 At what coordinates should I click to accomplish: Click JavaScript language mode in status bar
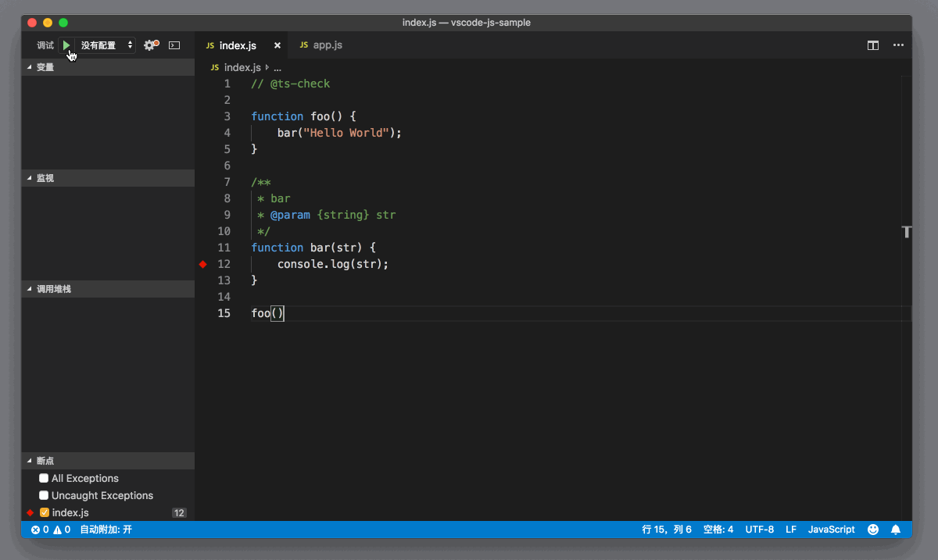[x=831, y=529]
